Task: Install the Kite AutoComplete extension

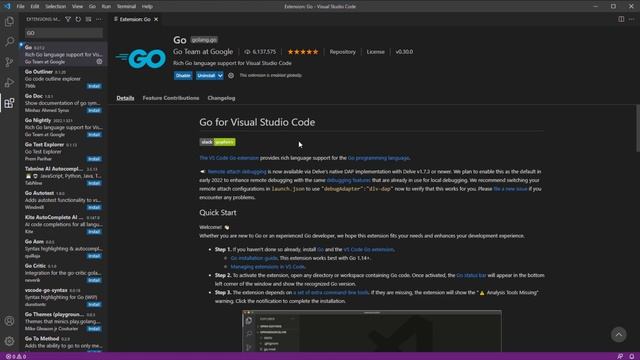Action: (x=94, y=232)
